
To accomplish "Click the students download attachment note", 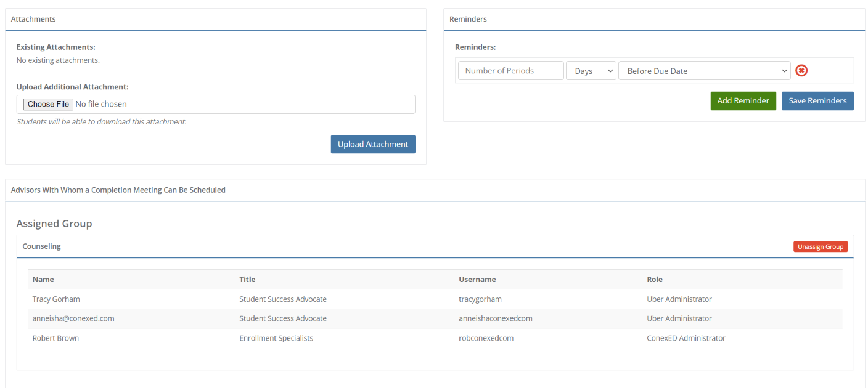I will pos(102,122).
